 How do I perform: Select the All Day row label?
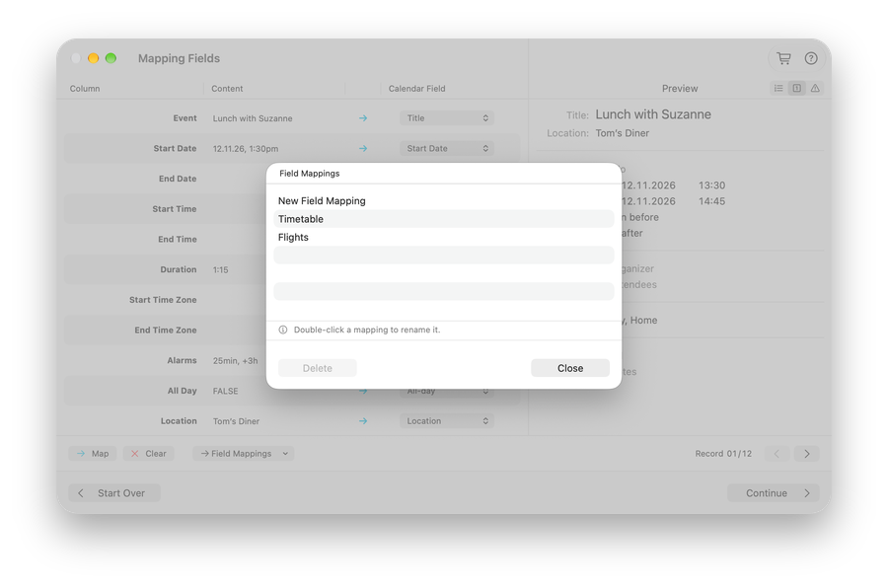(x=182, y=391)
